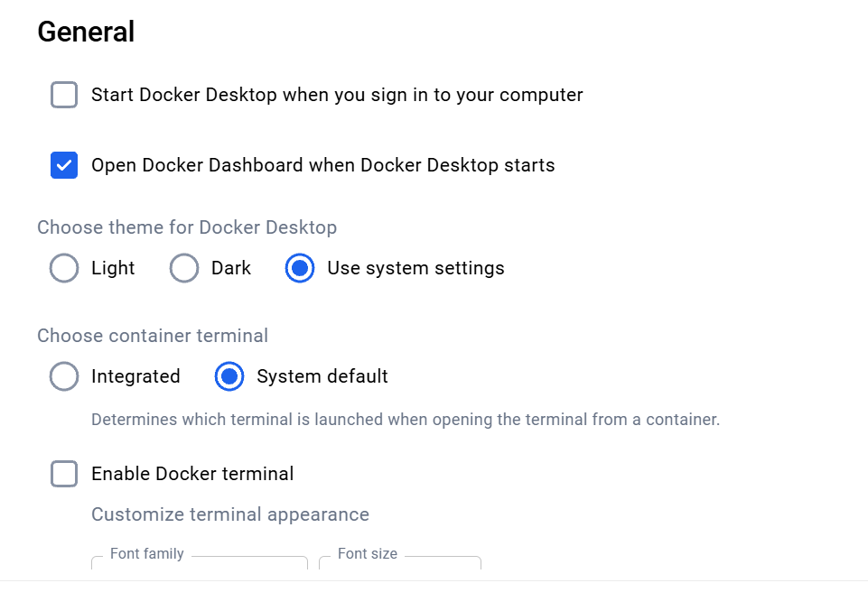Click the 'Choose container terminal' section label

point(153,336)
